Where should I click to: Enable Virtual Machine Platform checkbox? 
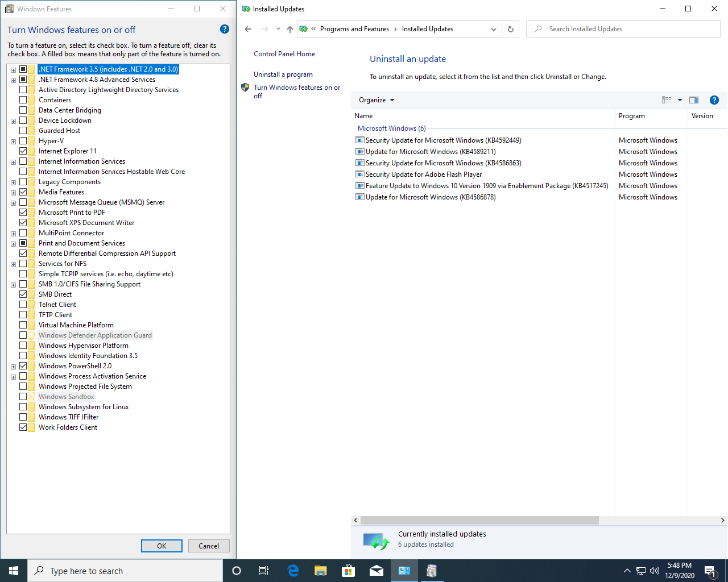pos(23,325)
